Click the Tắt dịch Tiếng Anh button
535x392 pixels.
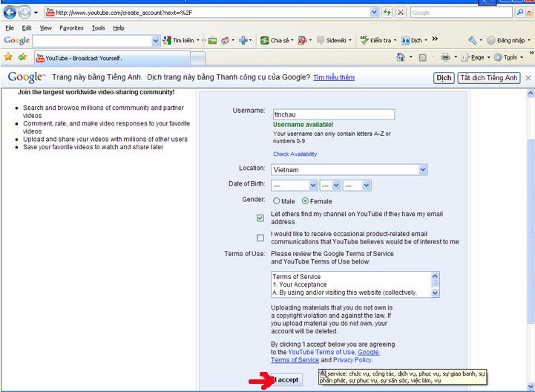(x=489, y=78)
